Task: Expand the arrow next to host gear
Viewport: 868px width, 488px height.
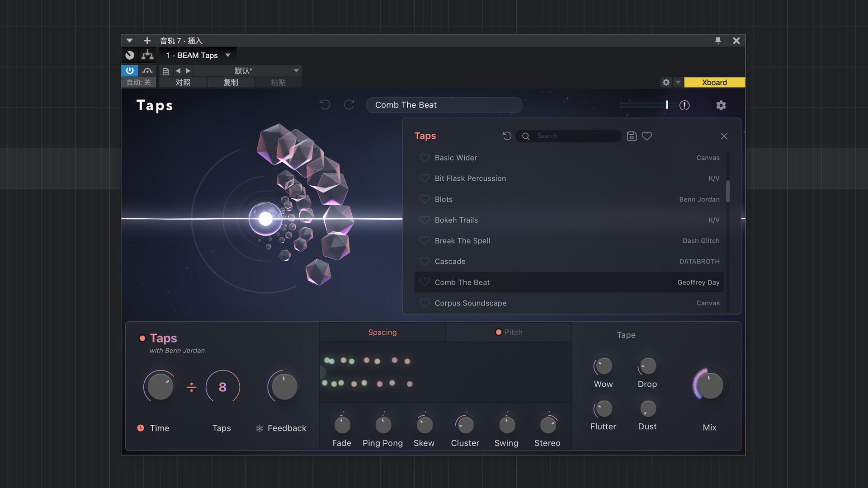Action: 678,82
